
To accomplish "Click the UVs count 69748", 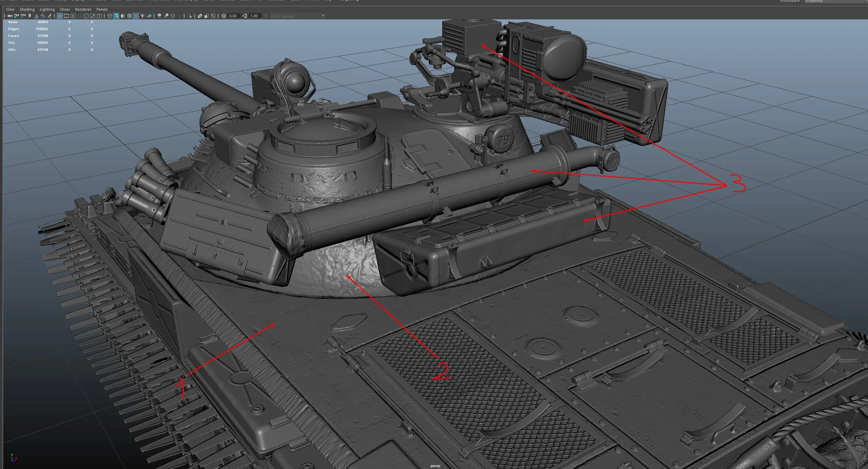I will [x=43, y=50].
